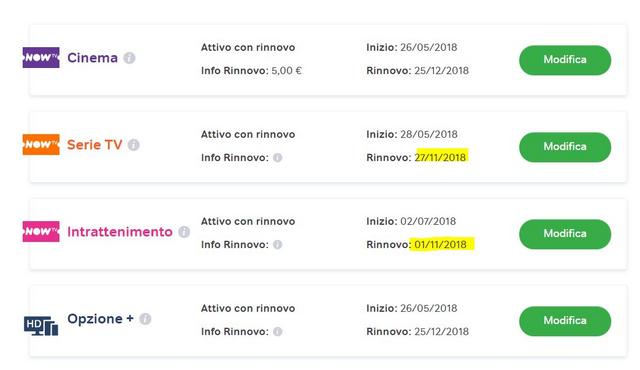Open info icon next to Serie TV title
640x370 pixels.
[x=133, y=145]
